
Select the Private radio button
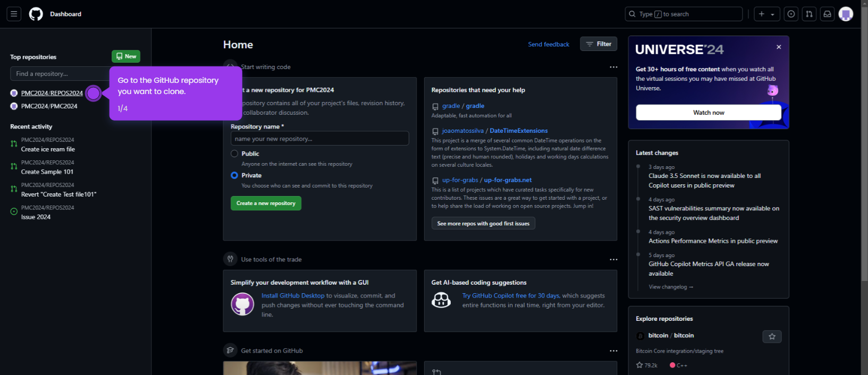(x=234, y=175)
